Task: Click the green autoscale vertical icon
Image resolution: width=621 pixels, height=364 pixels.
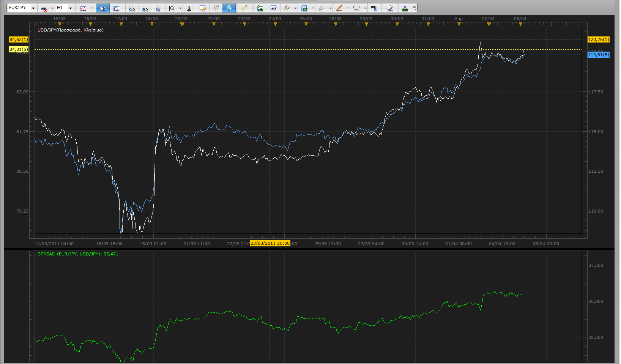Action: [189, 8]
